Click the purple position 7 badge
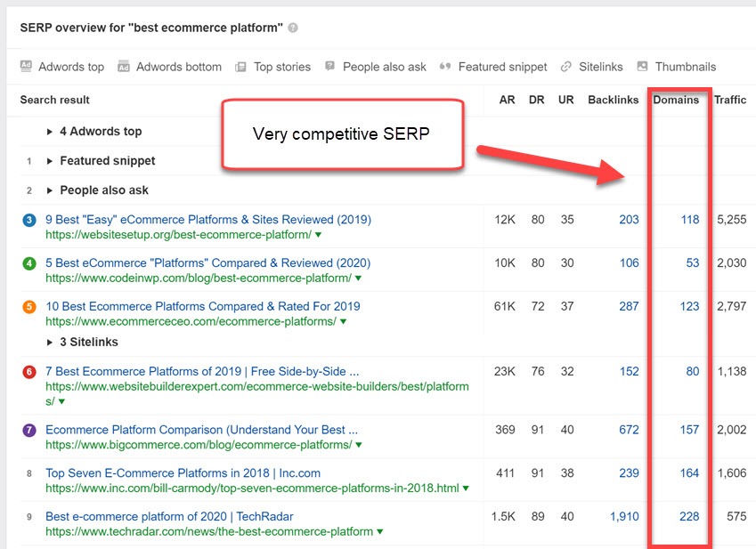Screen dimensions: 756x549 (29, 430)
